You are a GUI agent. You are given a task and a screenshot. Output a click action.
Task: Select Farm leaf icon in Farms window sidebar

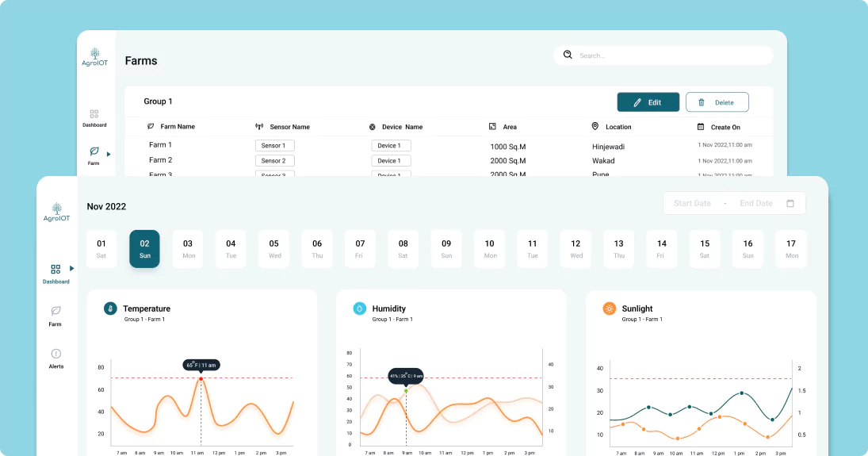[x=94, y=151]
